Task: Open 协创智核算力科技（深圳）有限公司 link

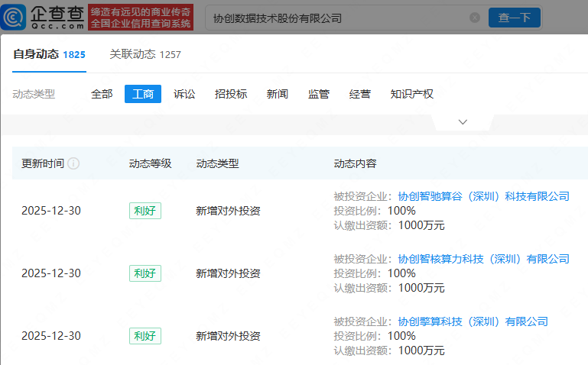Action: pos(483,259)
